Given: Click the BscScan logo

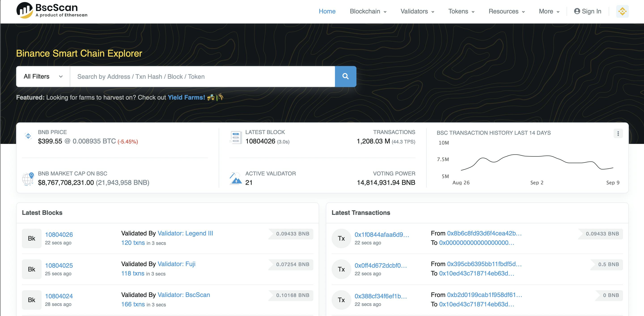Looking at the screenshot, I should (x=52, y=10).
